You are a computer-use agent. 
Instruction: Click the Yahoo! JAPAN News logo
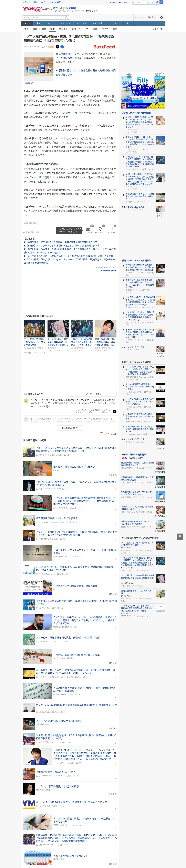[37, 9]
